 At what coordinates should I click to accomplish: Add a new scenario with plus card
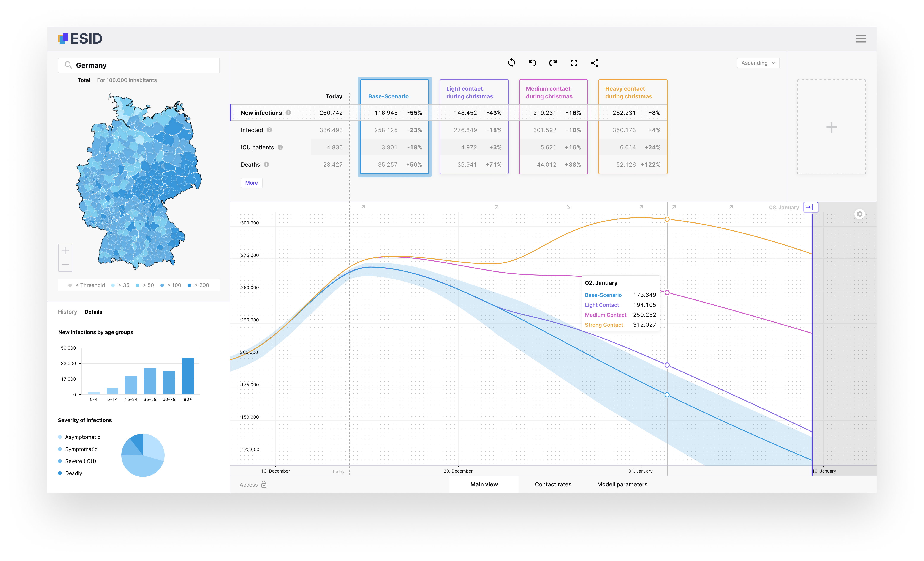pyautogui.click(x=831, y=128)
